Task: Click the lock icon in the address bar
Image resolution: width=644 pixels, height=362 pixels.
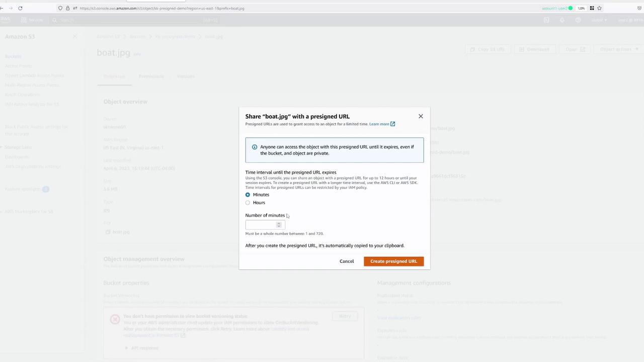Action: coord(67,8)
